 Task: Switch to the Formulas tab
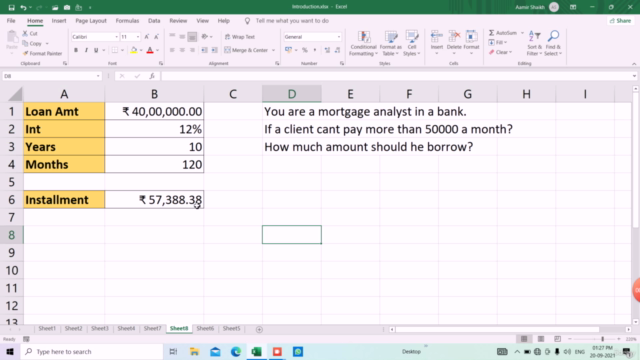[127, 21]
